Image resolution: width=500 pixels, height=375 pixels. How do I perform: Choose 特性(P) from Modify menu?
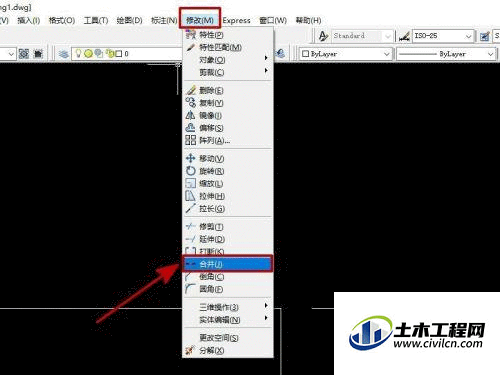click(x=228, y=35)
